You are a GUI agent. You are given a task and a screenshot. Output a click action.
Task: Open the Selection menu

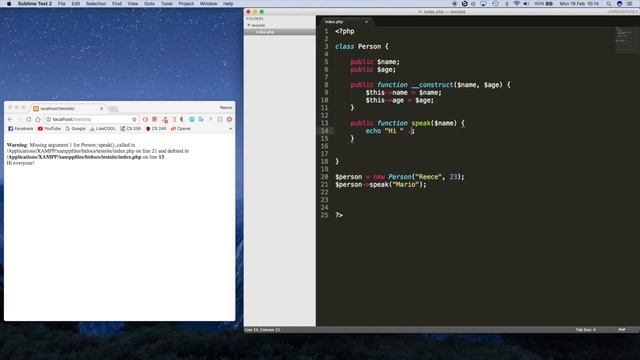96,4
